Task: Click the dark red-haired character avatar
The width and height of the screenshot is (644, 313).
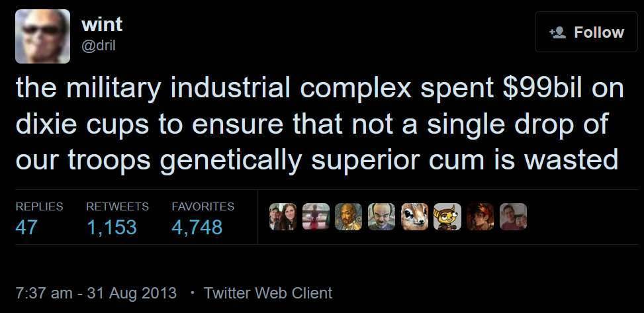Action: (x=480, y=216)
